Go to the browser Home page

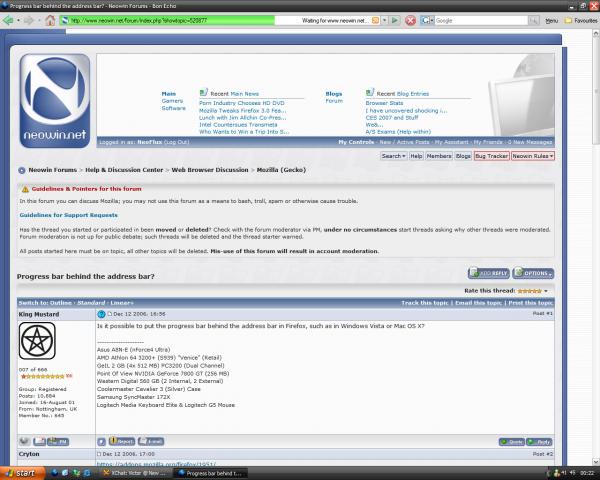coord(50,20)
